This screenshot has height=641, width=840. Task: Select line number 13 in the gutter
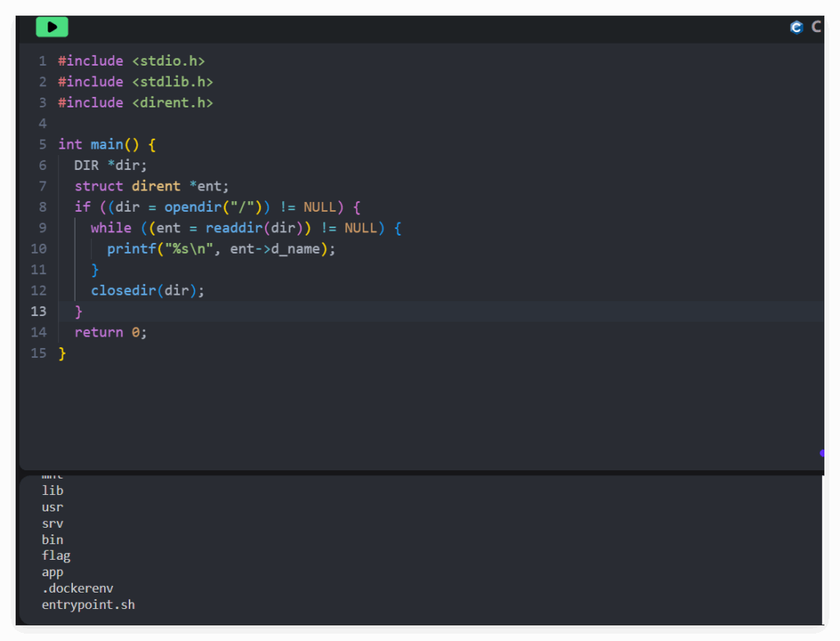(39, 311)
